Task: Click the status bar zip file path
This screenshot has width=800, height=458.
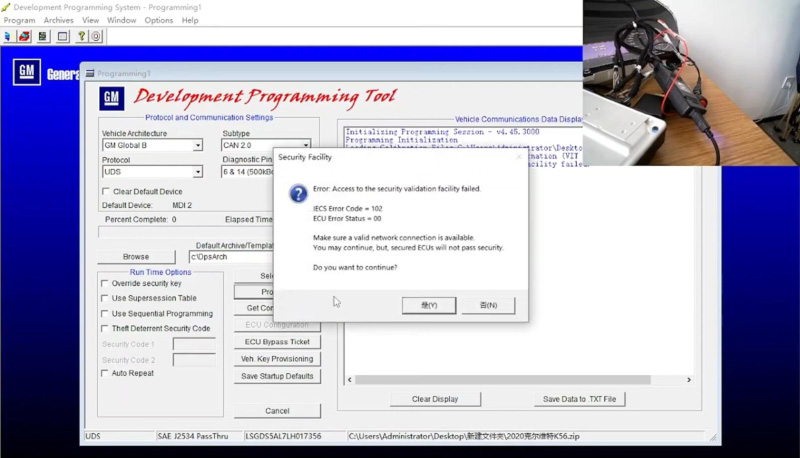Action: click(x=464, y=437)
